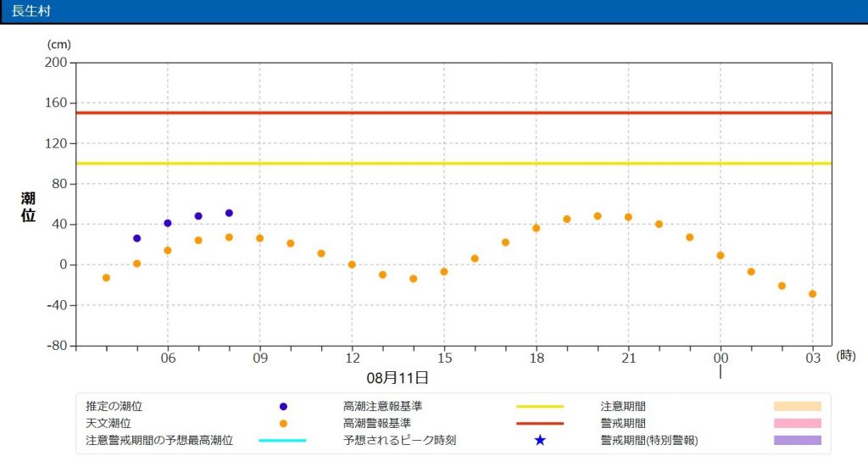
Task: Click the blue estimated tide dot at 05時
Action: [136, 238]
